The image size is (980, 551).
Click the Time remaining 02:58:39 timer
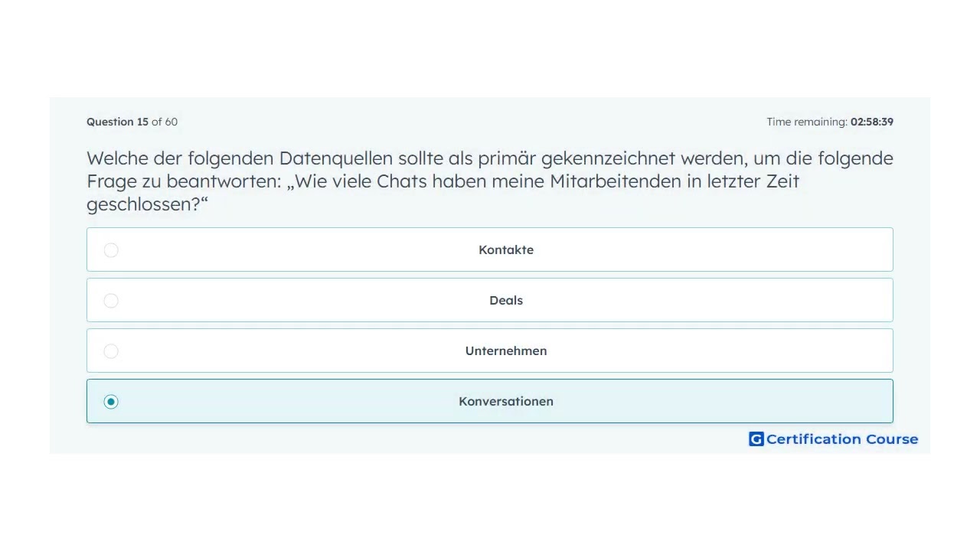click(830, 122)
